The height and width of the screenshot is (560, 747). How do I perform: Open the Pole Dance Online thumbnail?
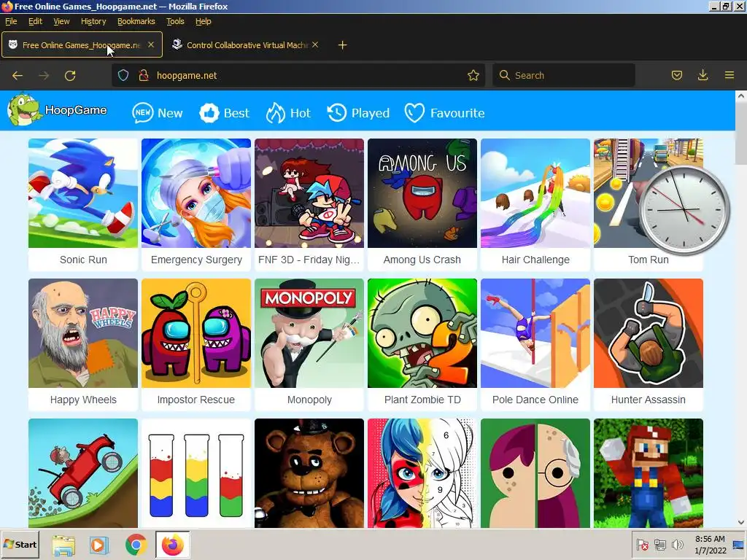point(535,332)
